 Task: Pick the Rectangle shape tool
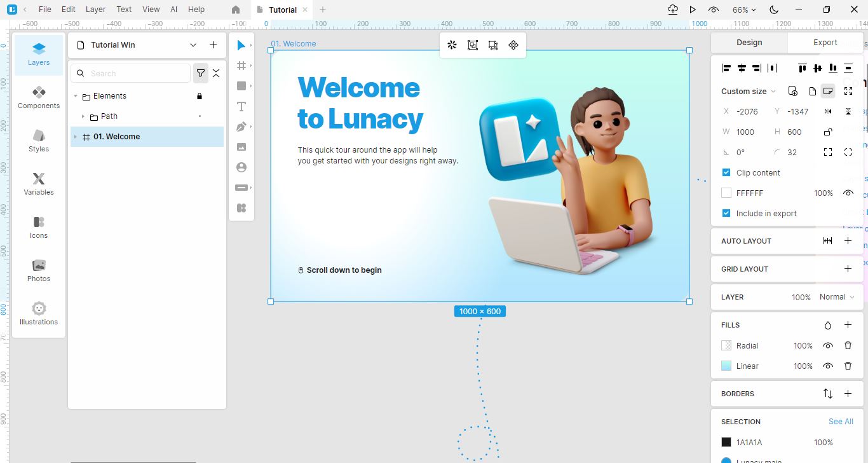coord(241,86)
